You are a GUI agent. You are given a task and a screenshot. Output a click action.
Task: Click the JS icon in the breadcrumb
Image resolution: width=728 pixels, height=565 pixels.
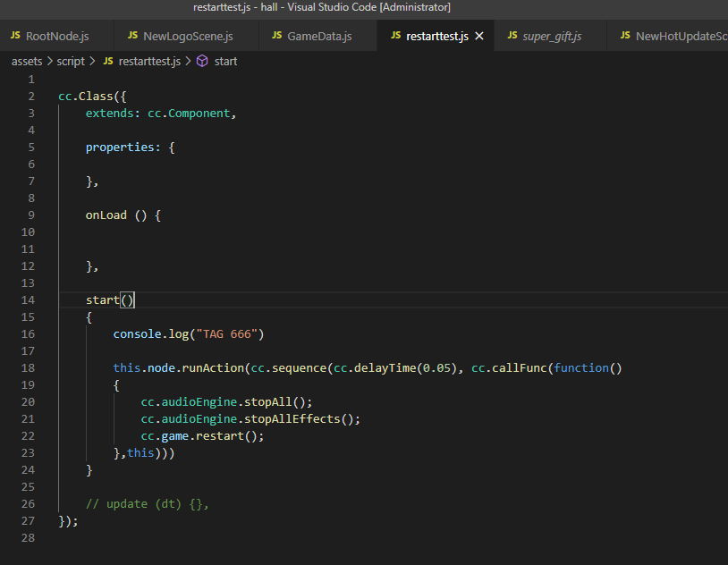pos(108,61)
